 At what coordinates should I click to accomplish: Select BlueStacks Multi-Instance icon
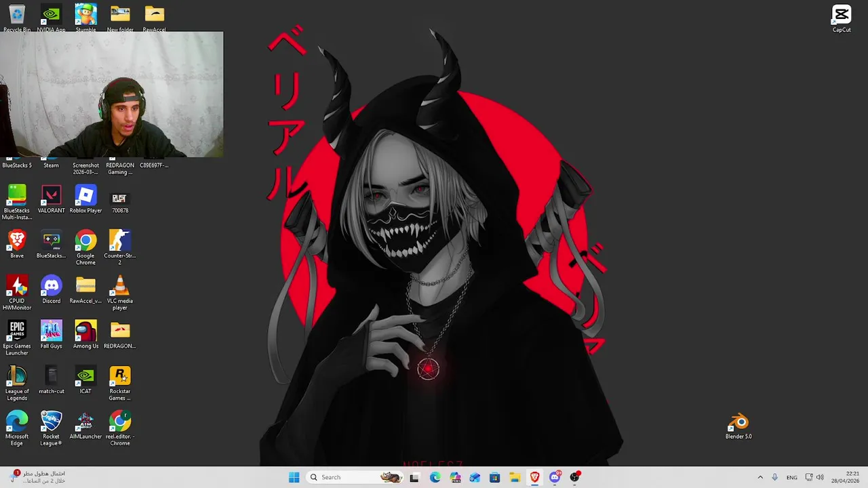[x=17, y=202]
